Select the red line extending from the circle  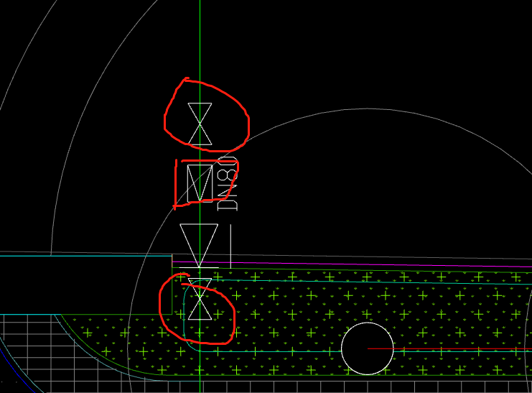tap(449, 348)
